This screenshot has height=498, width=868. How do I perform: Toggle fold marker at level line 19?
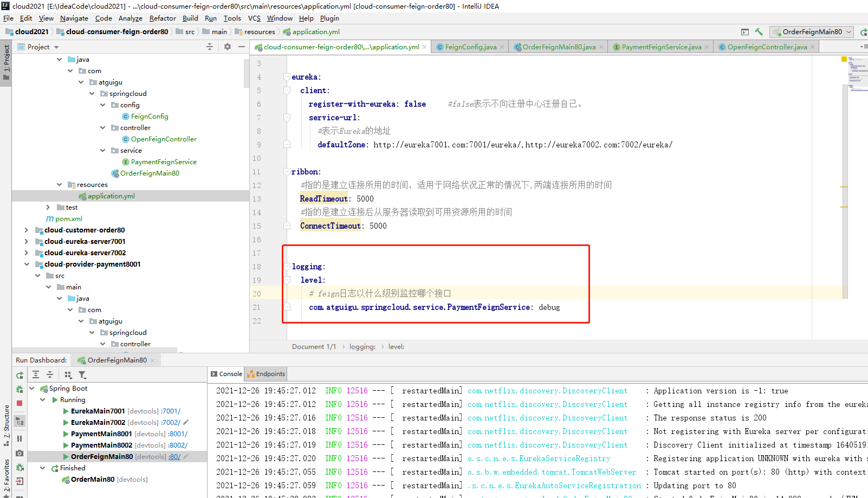coord(287,280)
